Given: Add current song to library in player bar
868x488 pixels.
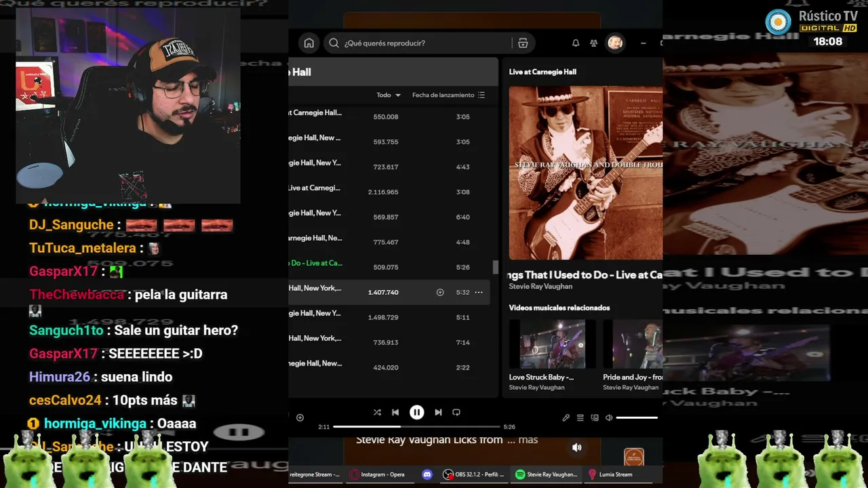Looking at the screenshot, I should (x=300, y=418).
